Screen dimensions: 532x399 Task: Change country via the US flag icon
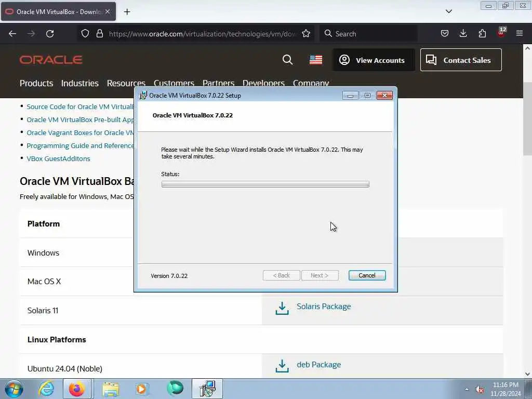click(316, 60)
